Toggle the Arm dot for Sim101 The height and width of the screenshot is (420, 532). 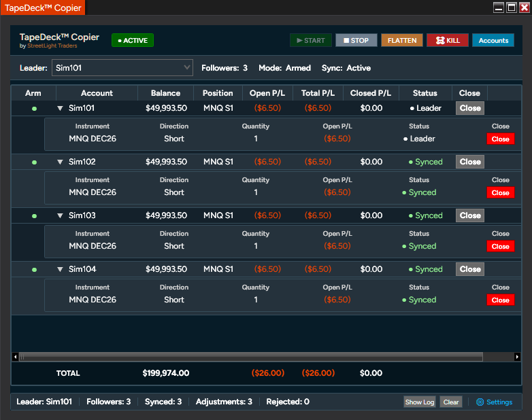pyautogui.click(x=34, y=109)
